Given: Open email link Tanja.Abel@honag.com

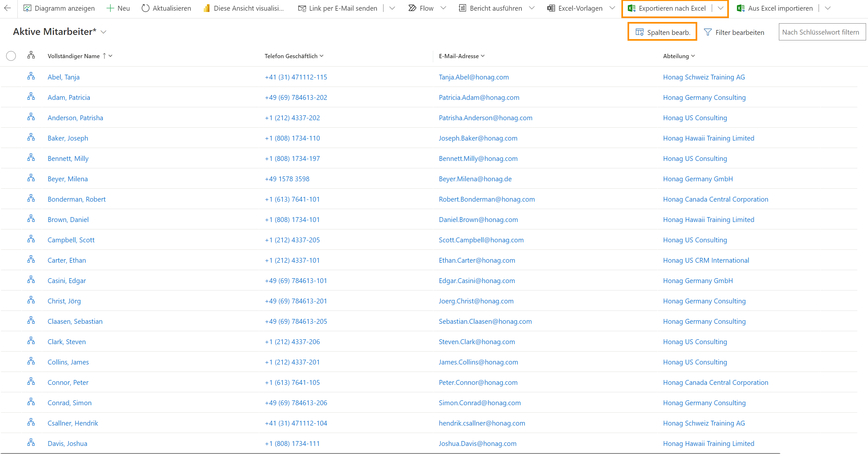Looking at the screenshot, I should (x=474, y=77).
